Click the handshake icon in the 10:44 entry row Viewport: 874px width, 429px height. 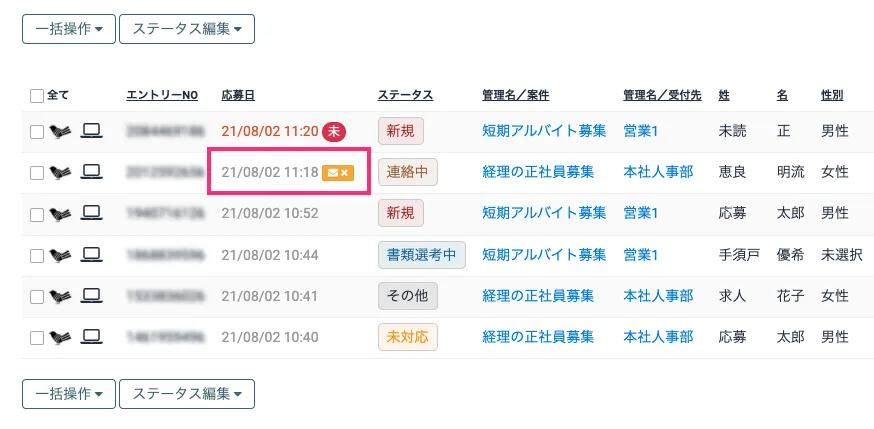60,255
